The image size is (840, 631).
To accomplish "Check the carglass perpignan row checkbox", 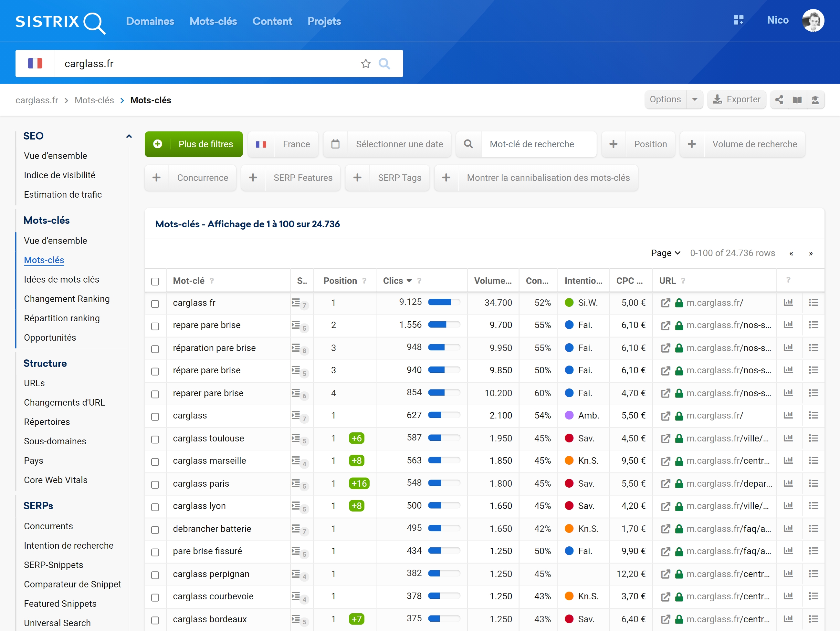I will click(x=155, y=575).
